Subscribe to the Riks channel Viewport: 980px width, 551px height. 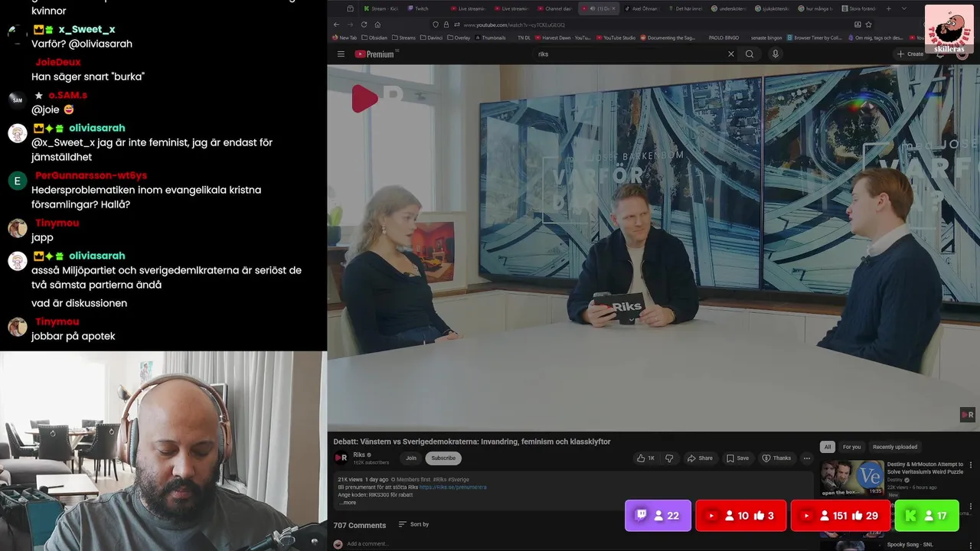point(443,458)
